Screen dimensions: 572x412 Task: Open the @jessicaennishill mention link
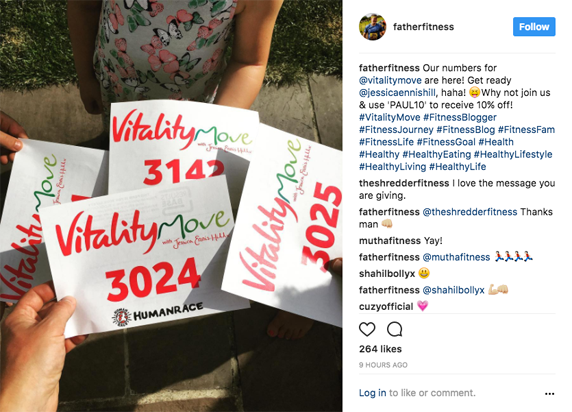pyautogui.click(x=397, y=93)
